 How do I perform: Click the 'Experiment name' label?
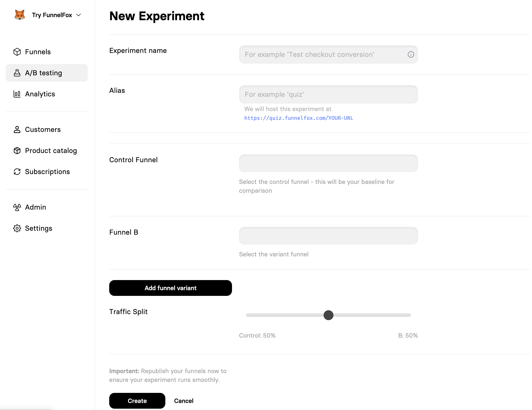[x=138, y=50]
